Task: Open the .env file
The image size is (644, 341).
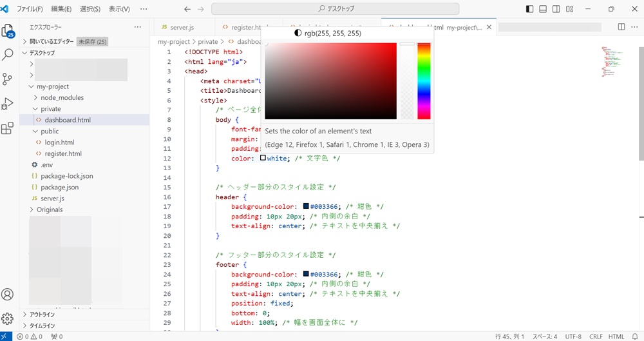Action: click(x=84, y=164)
